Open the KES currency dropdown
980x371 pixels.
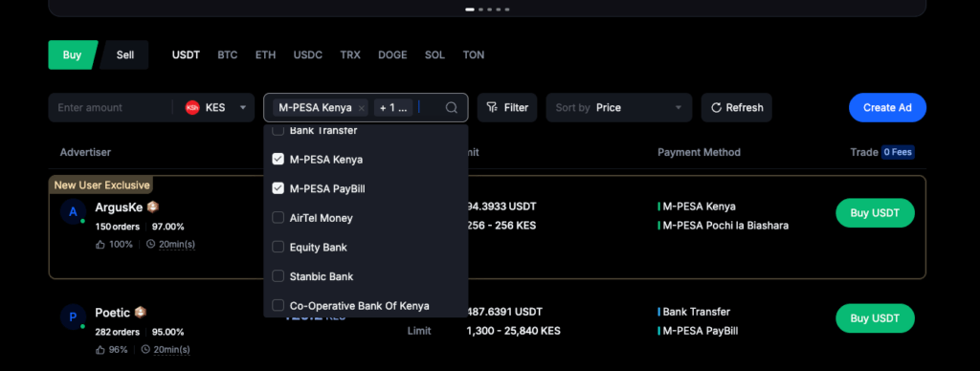click(x=216, y=107)
